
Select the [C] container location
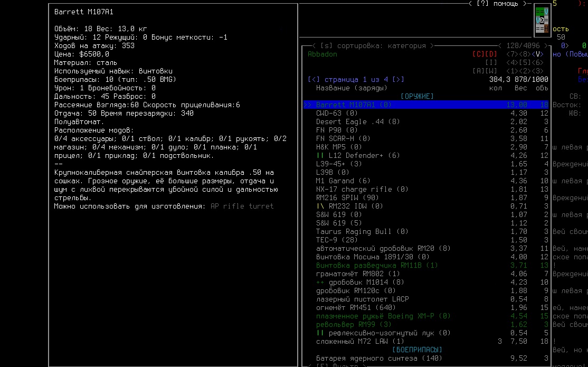pos(479,54)
